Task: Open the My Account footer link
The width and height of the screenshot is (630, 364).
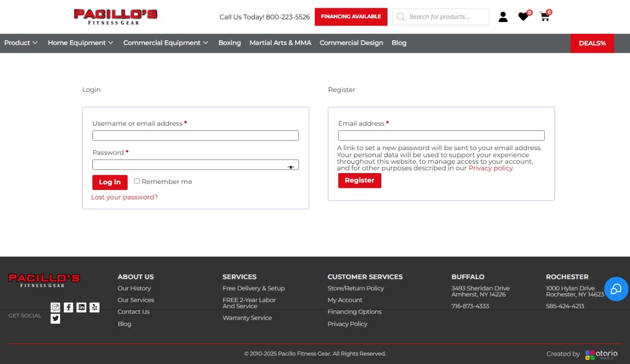Action: point(345,300)
